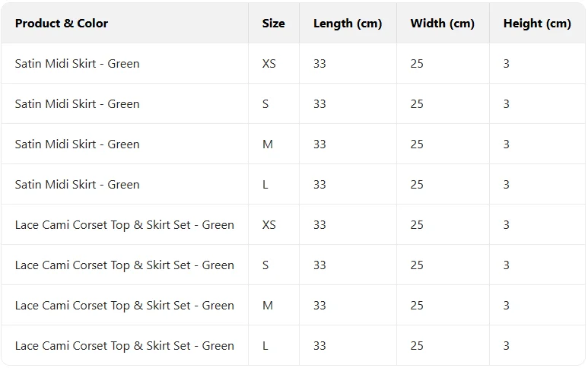Click length value 33 in last row

click(320, 345)
